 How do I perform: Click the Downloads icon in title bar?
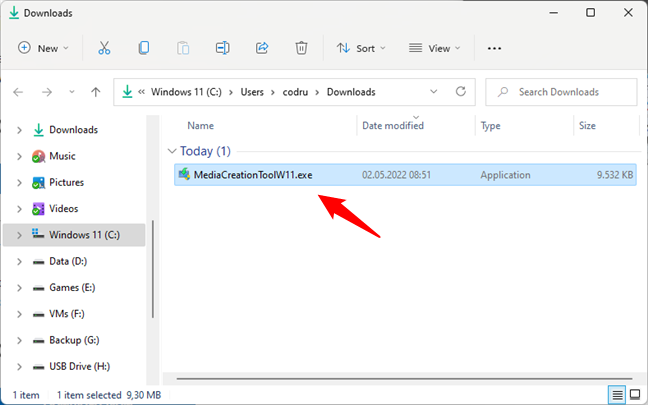coord(14,13)
